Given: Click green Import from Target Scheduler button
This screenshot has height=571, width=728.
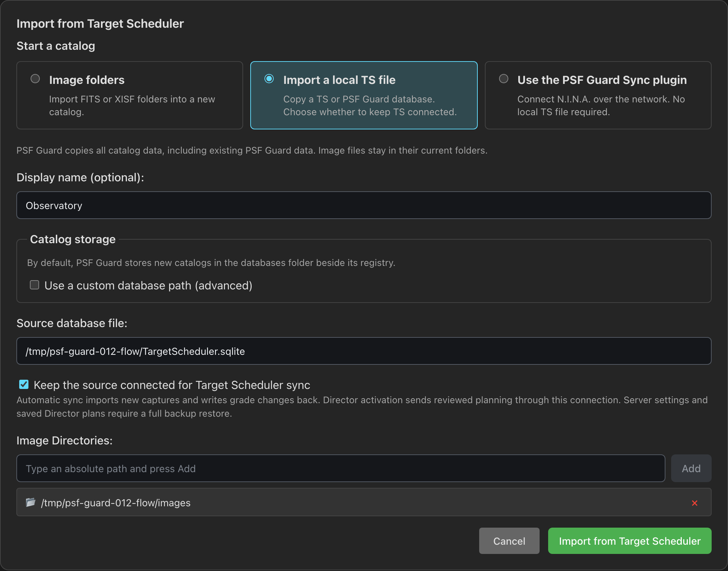Looking at the screenshot, I should [x=630, y=541].
